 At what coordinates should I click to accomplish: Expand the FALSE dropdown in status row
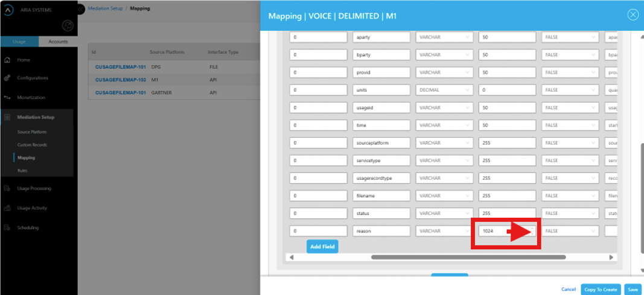569,214
